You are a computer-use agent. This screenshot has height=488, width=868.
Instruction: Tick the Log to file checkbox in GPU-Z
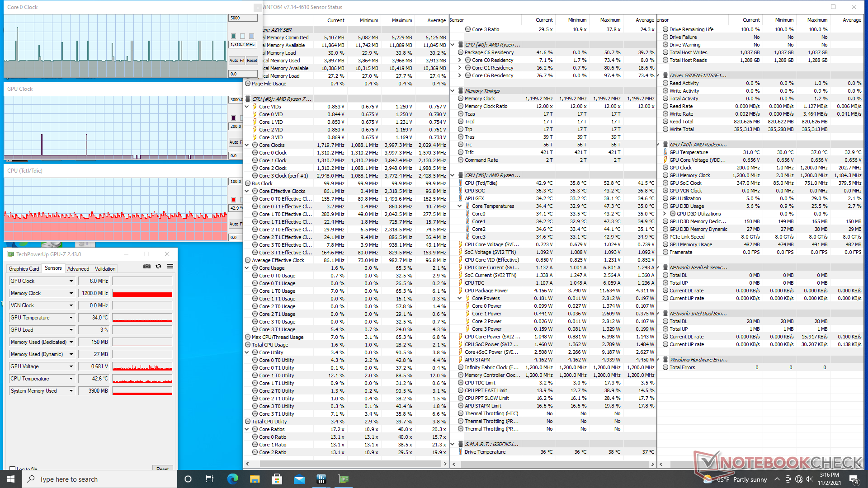(13, 469)
